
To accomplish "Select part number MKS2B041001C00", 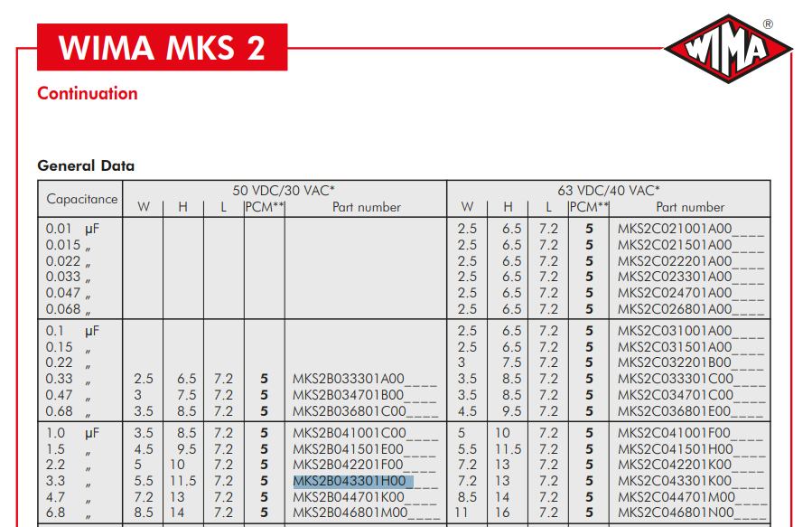I will point(350,433).
